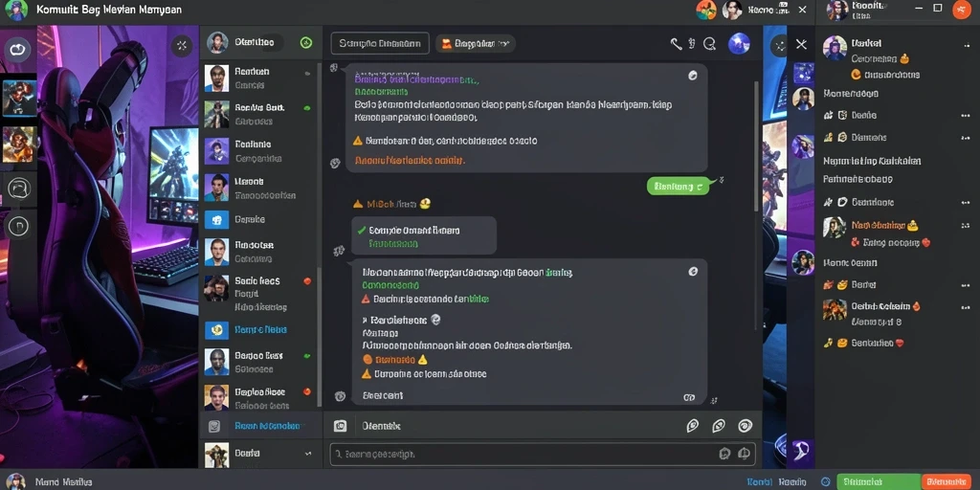Select the Ranlanie contact with the purple avatar
Viewport: 980px width, 490px height.
click(x=259, y=151)
